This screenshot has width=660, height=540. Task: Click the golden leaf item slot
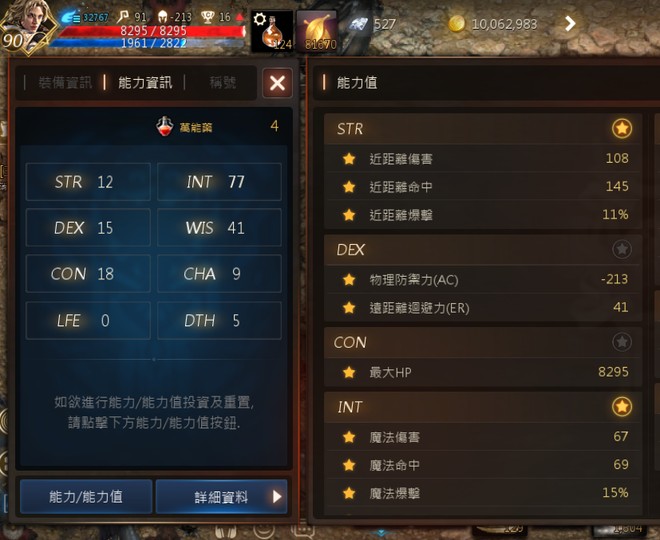click(x=317, y=31)
